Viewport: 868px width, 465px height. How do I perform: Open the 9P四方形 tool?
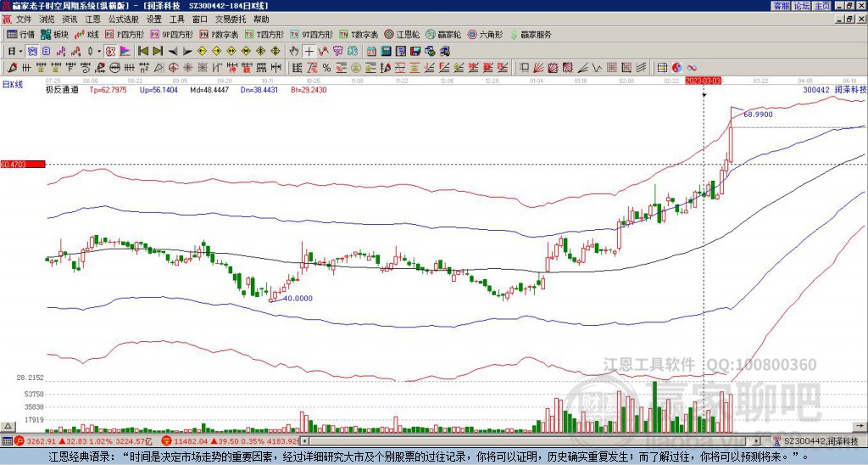pos(171,34)
